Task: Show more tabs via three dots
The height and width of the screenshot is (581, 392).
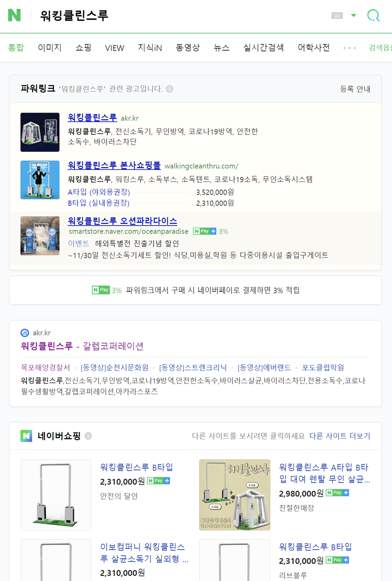Action: [x=350, y=48]
